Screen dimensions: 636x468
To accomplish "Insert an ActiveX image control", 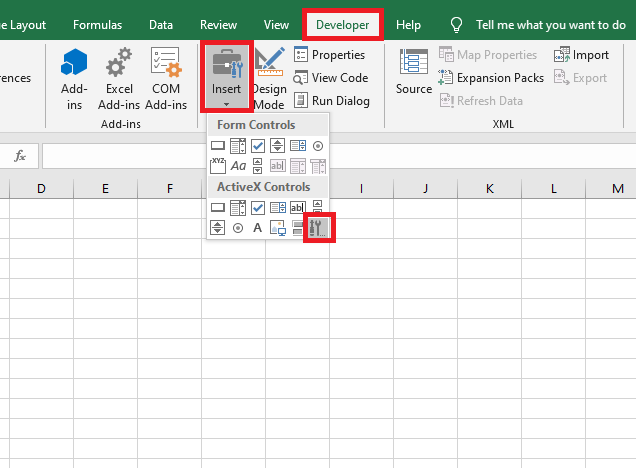I will coord(278,228).
